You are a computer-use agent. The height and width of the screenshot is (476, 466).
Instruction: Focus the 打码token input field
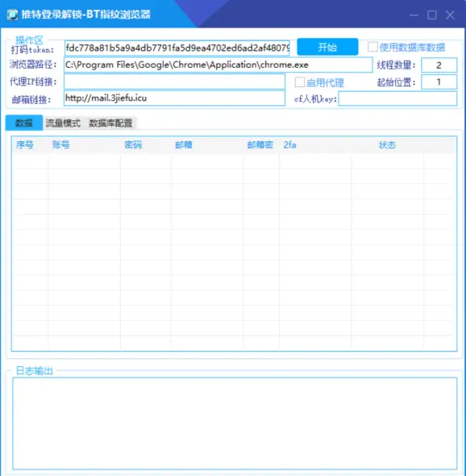[177, 48]
